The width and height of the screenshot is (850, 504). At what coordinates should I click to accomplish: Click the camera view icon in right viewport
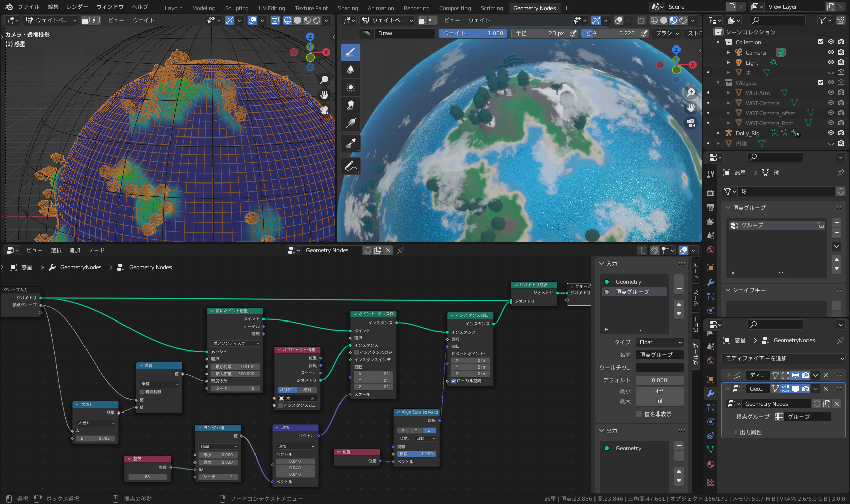click(691, 122)
